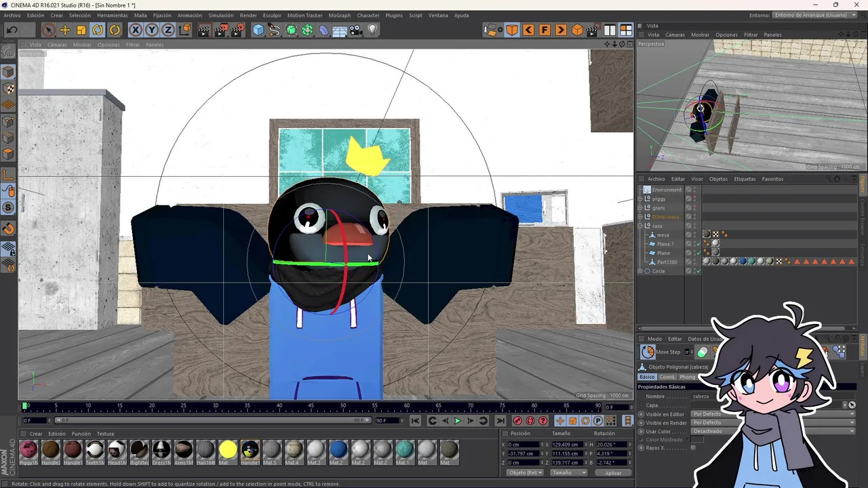Open material manager Crear menu
Image resolution: width=868 pixels, height=488 pixels.
point(36,434)
